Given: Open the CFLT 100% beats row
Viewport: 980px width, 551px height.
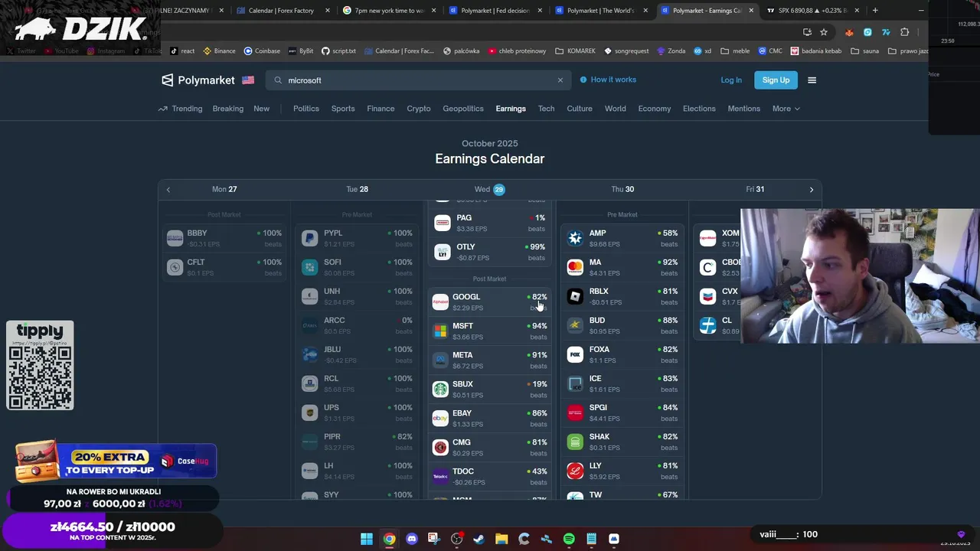Looking at the screenshot, I should point(224,267).
